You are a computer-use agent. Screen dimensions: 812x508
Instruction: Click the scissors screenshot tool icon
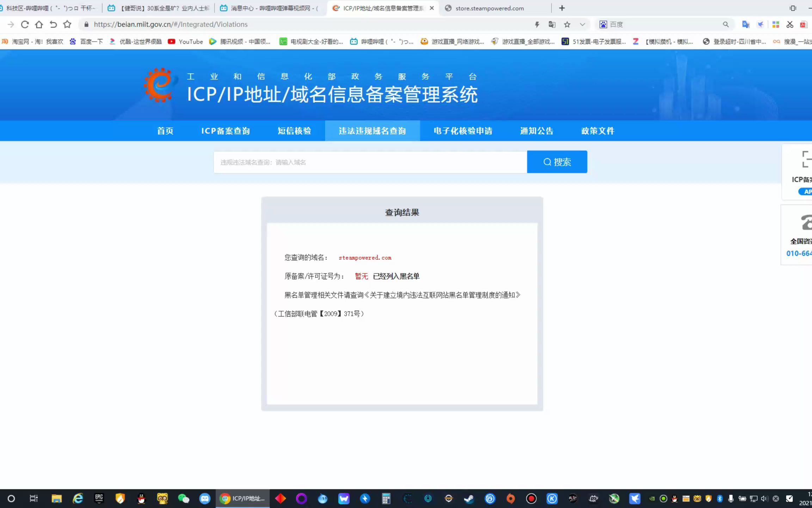pyautogui.click(x=790, y=24)
